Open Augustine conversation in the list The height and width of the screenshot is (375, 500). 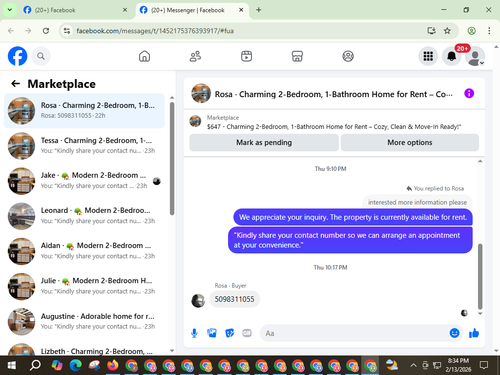[x=84, y=321]
